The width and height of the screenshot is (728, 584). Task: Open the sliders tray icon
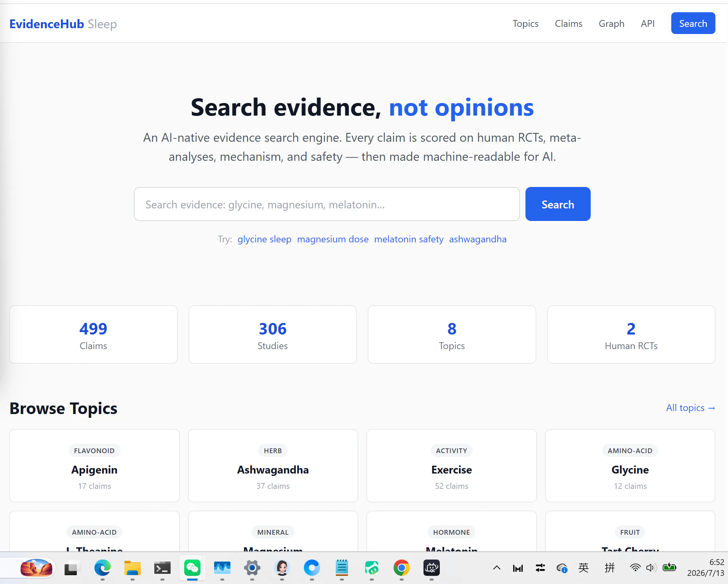coord(540,568)
